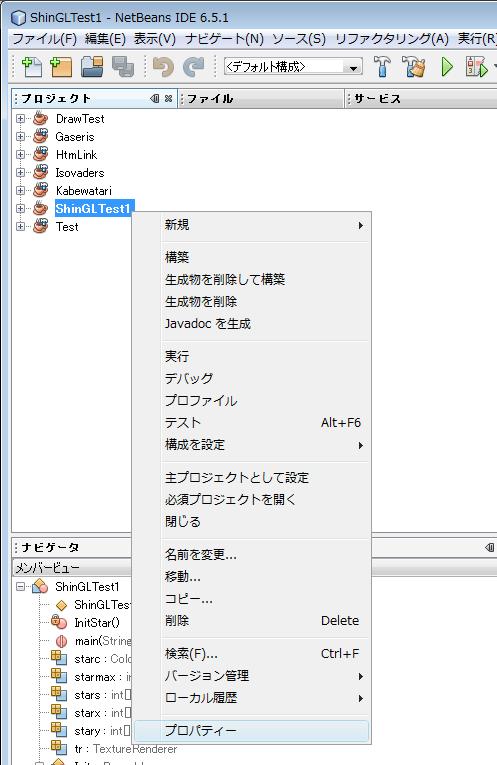The width and height of the screenshot is (497, 765).
Task: Select 必須プロジェクトを開く entry
Action: [x=252, y=499]
